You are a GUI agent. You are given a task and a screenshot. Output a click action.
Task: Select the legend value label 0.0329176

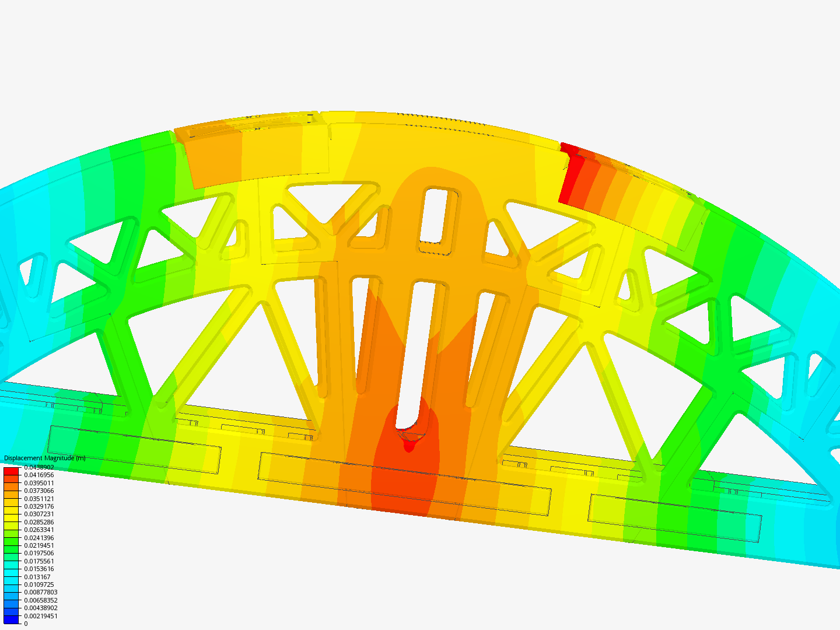click(38, 506)
